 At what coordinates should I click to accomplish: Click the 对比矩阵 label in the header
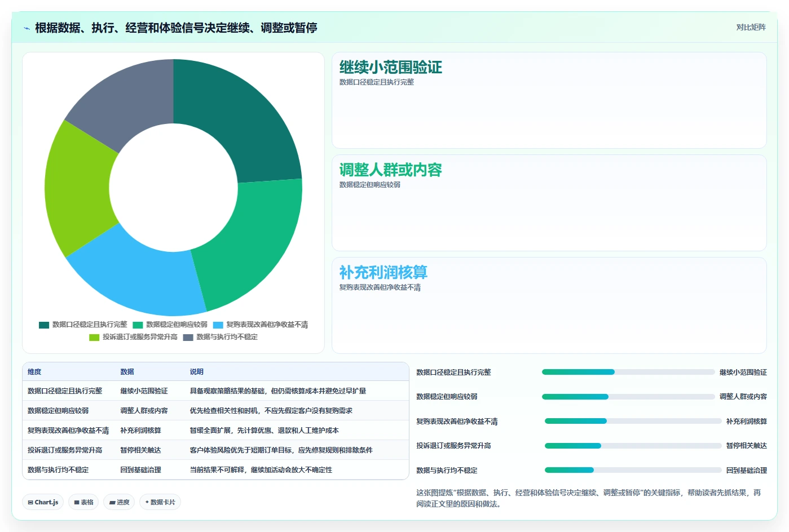[751, 27]
